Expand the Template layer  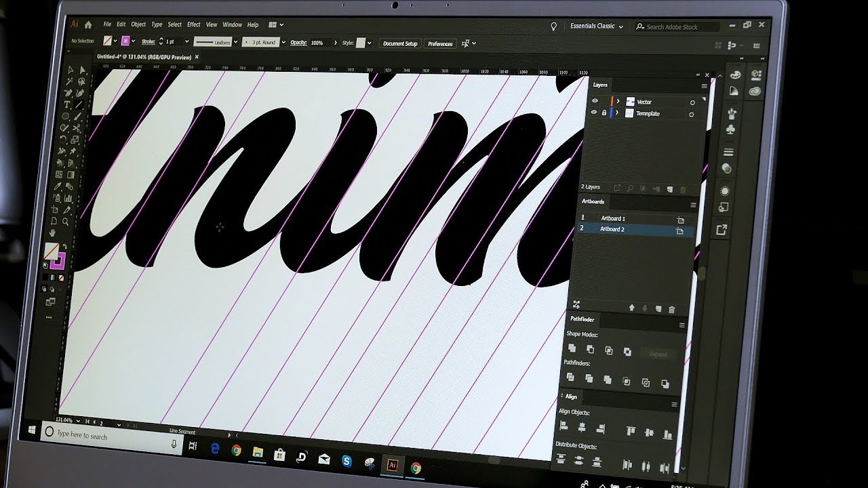617,113
